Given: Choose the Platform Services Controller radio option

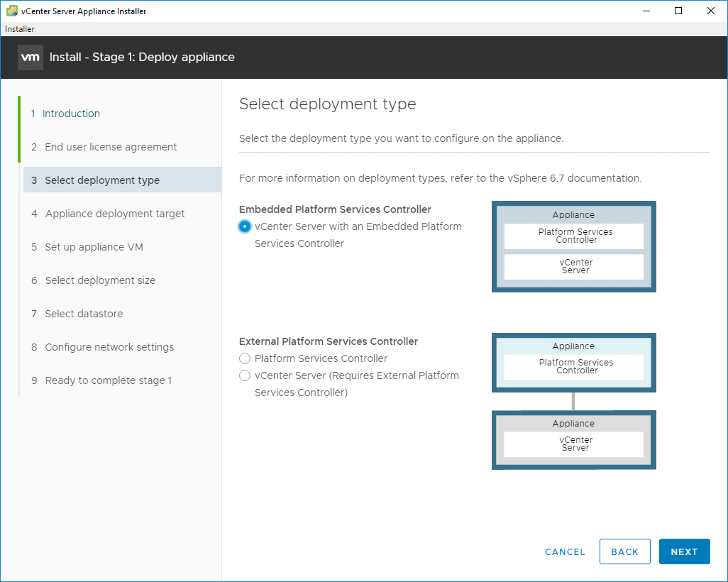Looking at the screenshot, I should (x=245, y=358).
